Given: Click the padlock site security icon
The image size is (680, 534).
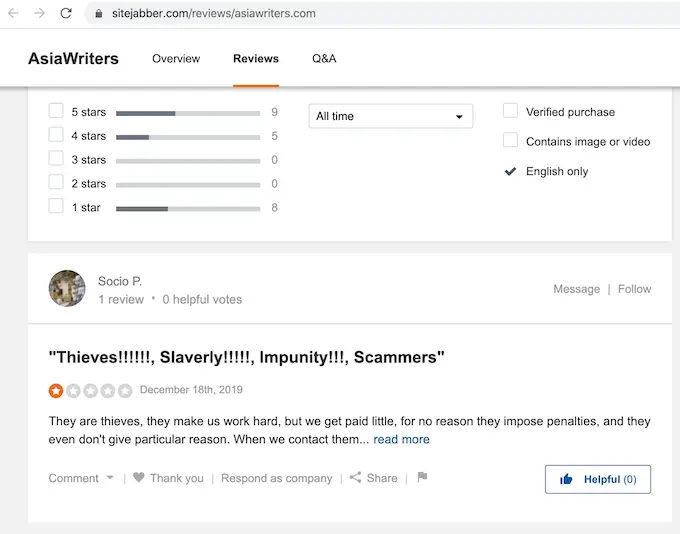Looking at the screenshot, I should pyautogui.click(x=98, y=14).
